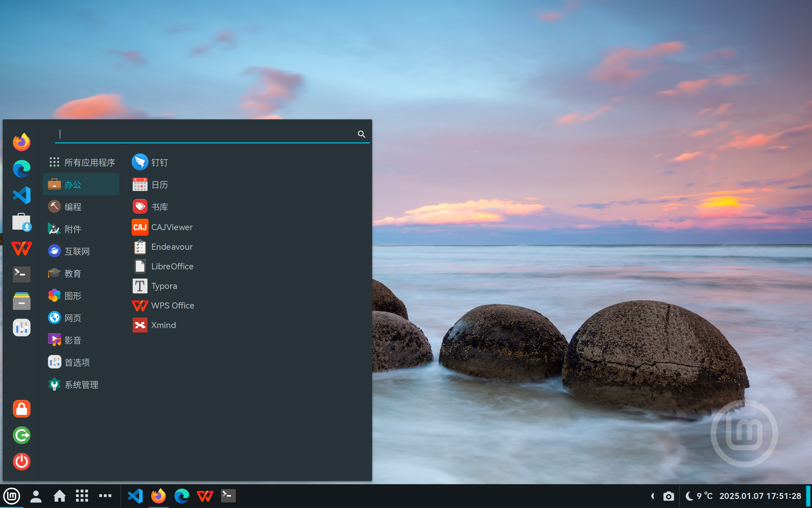Open the 图形 category
This screenshot has height=508, width=812.
pyautogui.click(x=81, y=296)
